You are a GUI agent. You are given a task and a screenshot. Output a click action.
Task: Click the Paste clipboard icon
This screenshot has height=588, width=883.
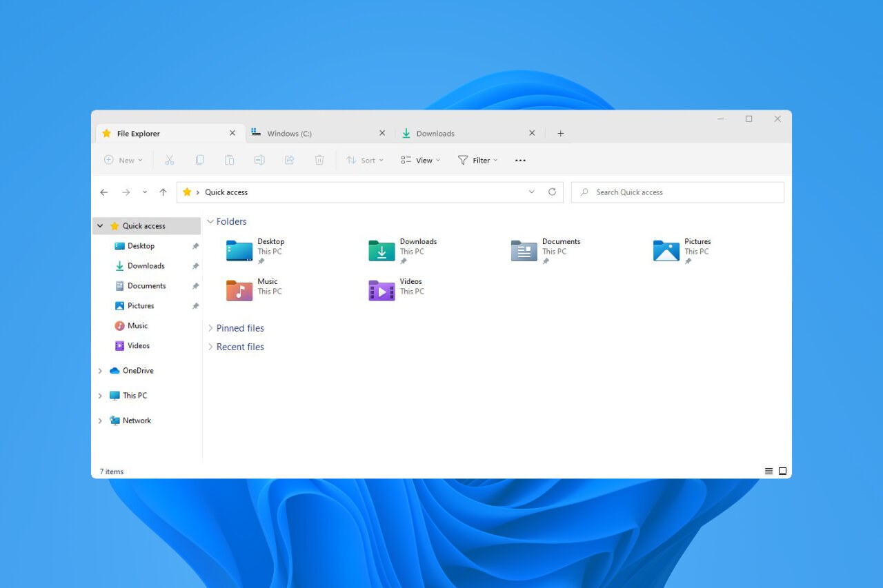click(229, 160)
